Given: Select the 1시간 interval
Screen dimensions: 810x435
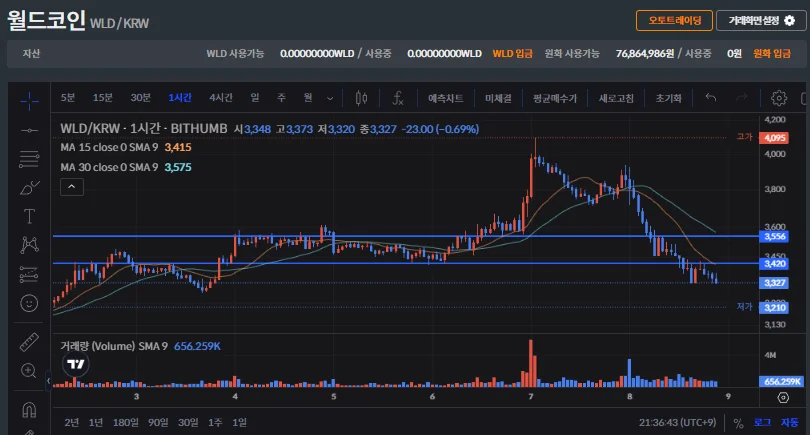Looking at the screenshot, I should pyautogui.click(x=180, y=98).
